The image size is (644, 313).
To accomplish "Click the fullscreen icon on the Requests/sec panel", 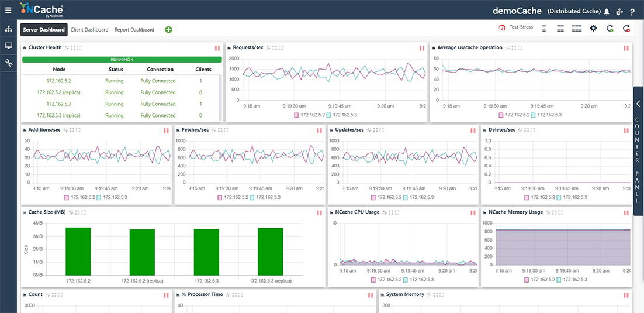I will pyautogui.click(x=281, y=48).
